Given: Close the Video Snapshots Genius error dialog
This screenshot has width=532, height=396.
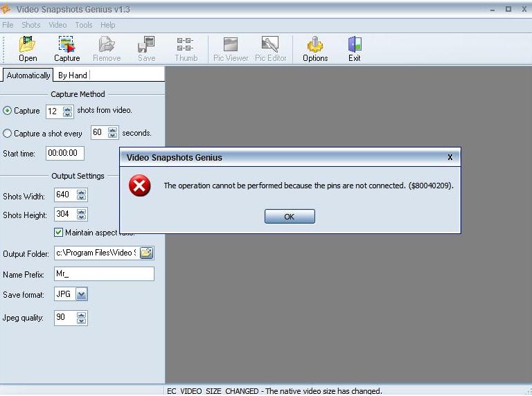Looking at the screenshot, I should tap(450, 157).
